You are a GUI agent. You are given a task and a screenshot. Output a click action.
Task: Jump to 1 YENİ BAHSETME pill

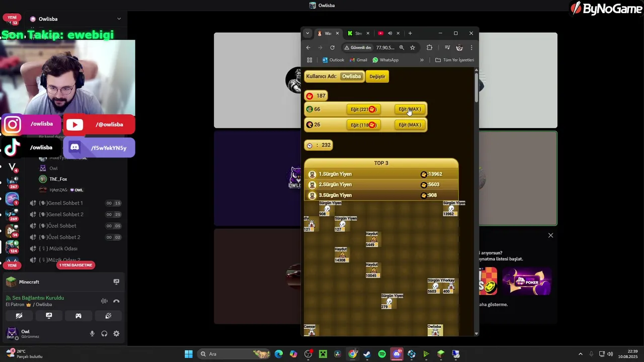(x=76, y=265)
